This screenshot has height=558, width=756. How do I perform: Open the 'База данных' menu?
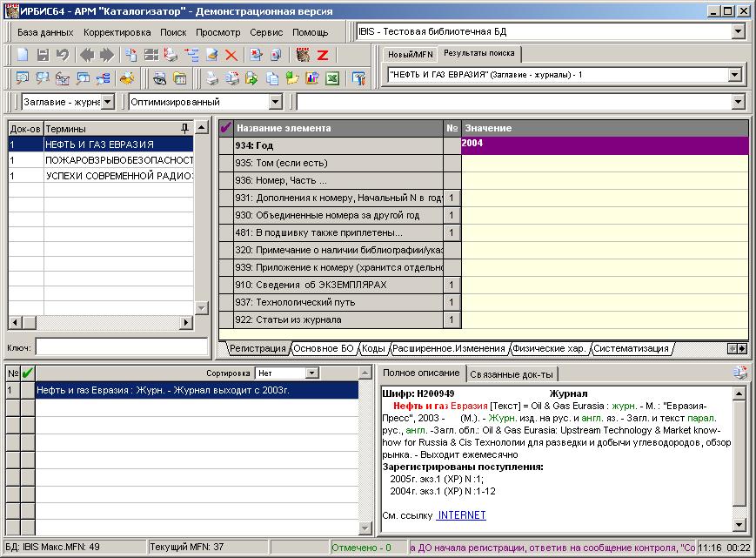(x=45, y=32)
